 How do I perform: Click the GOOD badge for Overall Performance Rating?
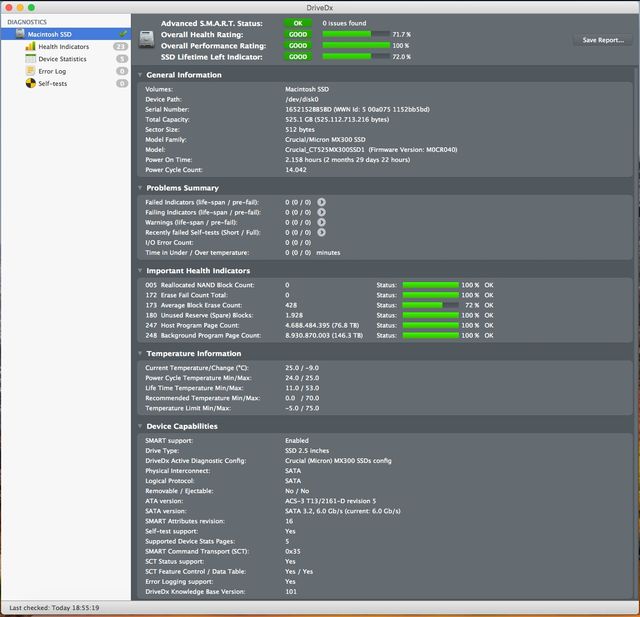298,46
